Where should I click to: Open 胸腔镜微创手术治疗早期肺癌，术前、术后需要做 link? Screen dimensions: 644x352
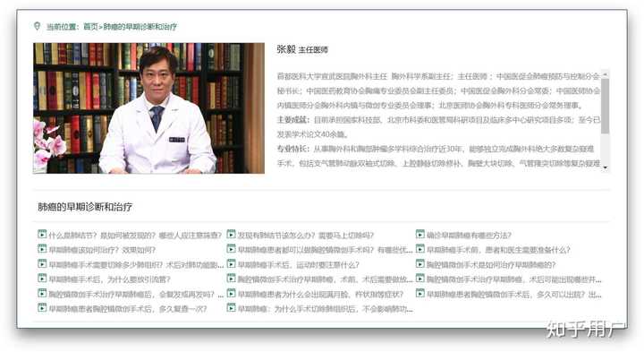(325, 279)
